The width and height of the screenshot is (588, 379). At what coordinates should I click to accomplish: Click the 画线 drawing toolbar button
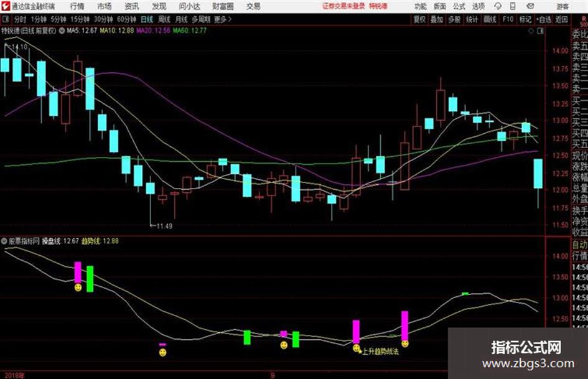pos(490,19)
